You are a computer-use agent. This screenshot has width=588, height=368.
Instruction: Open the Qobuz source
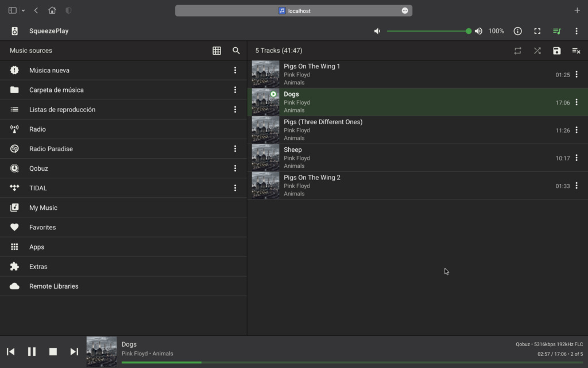123,168
